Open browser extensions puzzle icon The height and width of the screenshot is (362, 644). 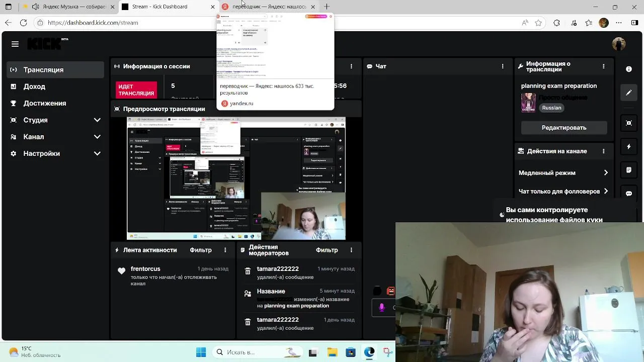click(x=556, y=23)
